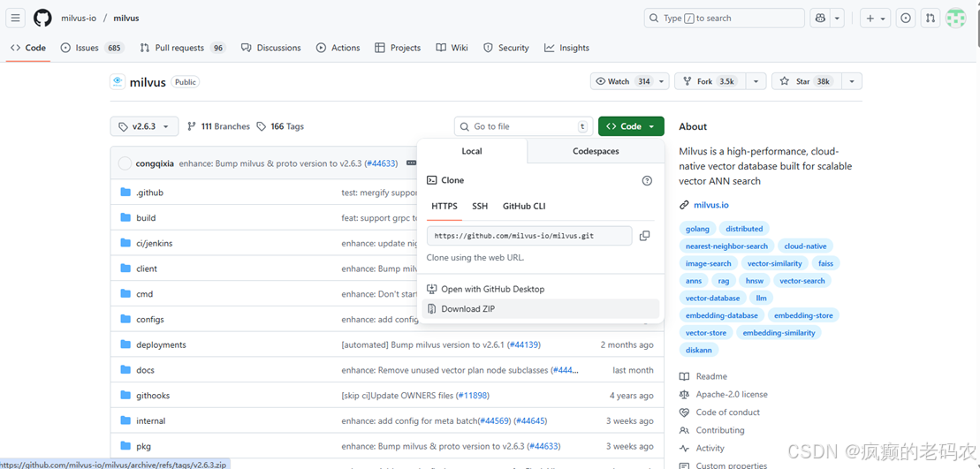Open the #44633 link in the latest commit
Image resolution: width=980 pixels, height=469 pixels.
pyautogui.click(x=381, y=163)
